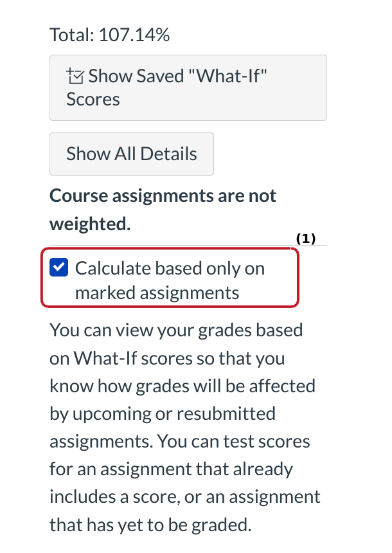Click the "for an assignment that already" line
The image size is (392, 553).
click(171, 469)
